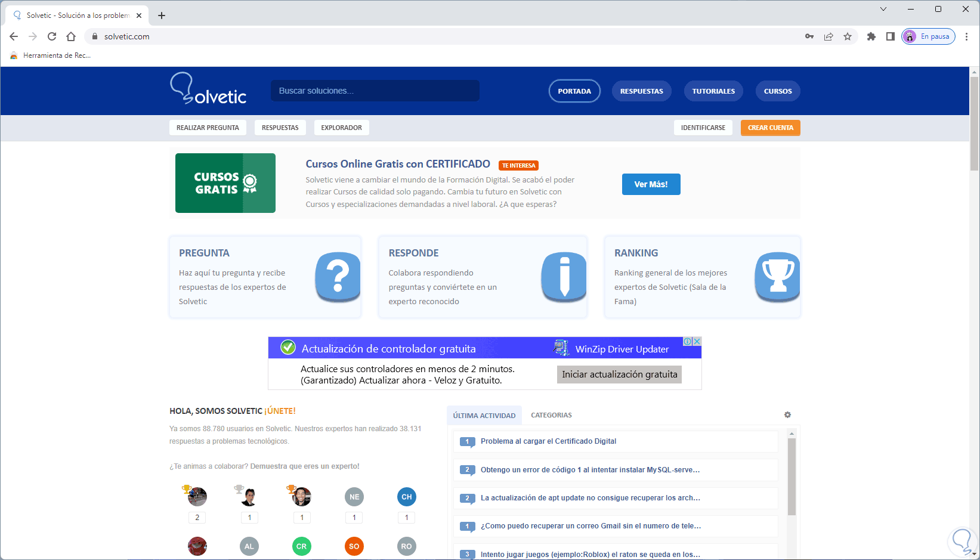Open the RESPUESTAS item in the blue header
Image resolution: width=980 pixels, height=560 pixels.
tap(642, 91)
